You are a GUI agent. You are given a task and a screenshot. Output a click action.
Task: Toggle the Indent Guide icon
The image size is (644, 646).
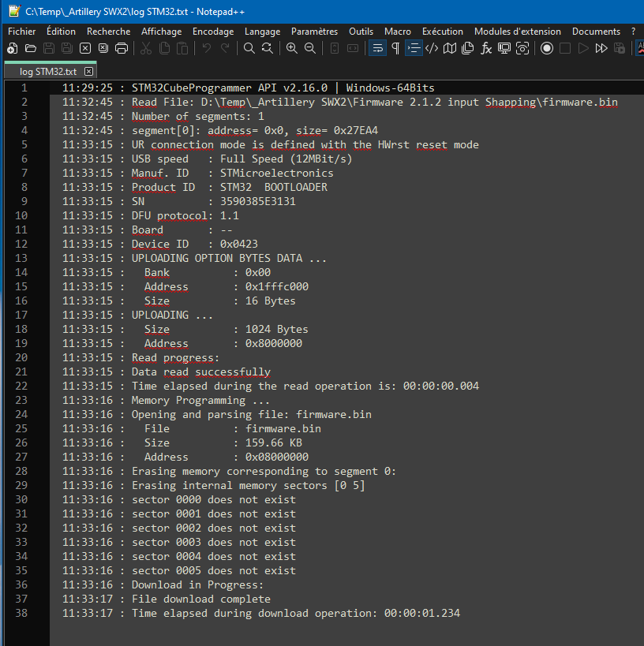click(x=414, y=48)
